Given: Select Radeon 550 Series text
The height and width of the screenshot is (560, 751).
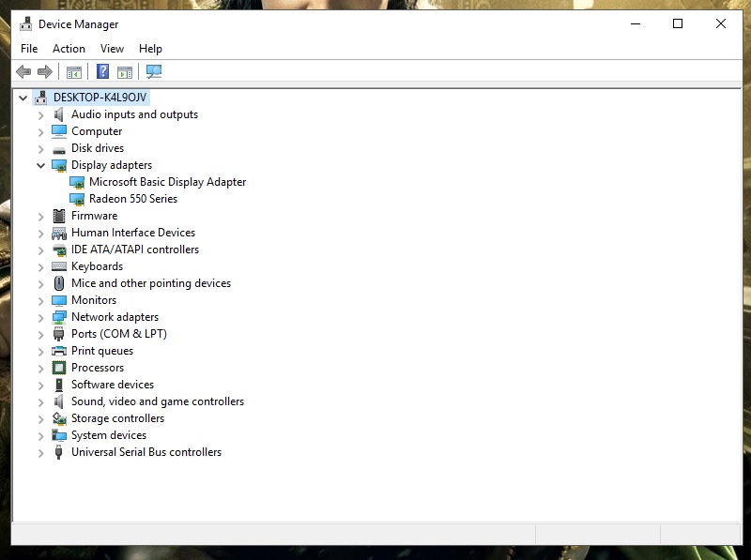Looking at the screenshot, I should click(133, 199).
